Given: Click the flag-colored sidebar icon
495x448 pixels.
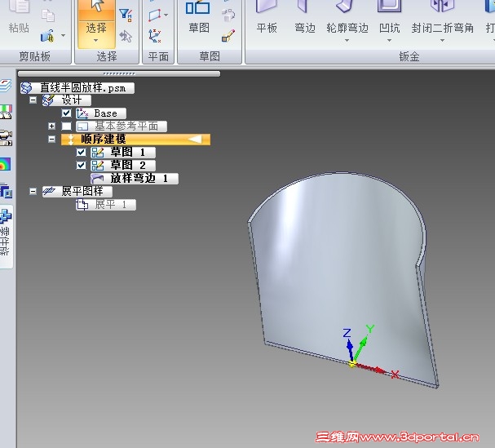Looking at the screenshot, I should click(6, 112).
